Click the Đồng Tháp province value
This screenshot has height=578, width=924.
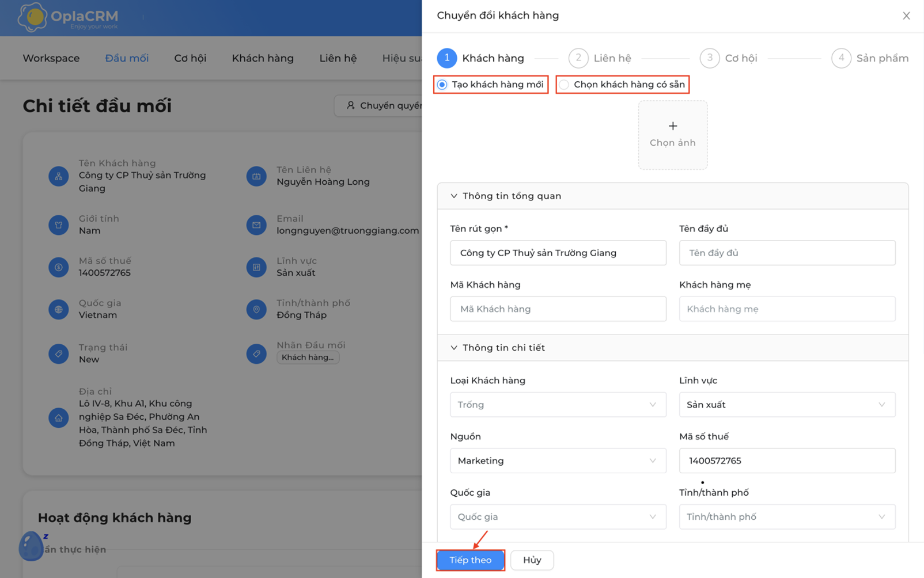click(301, 315)
